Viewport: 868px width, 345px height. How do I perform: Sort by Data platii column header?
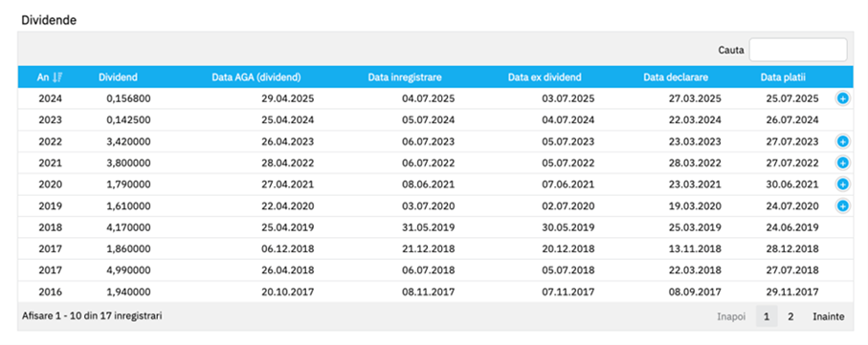783,77
